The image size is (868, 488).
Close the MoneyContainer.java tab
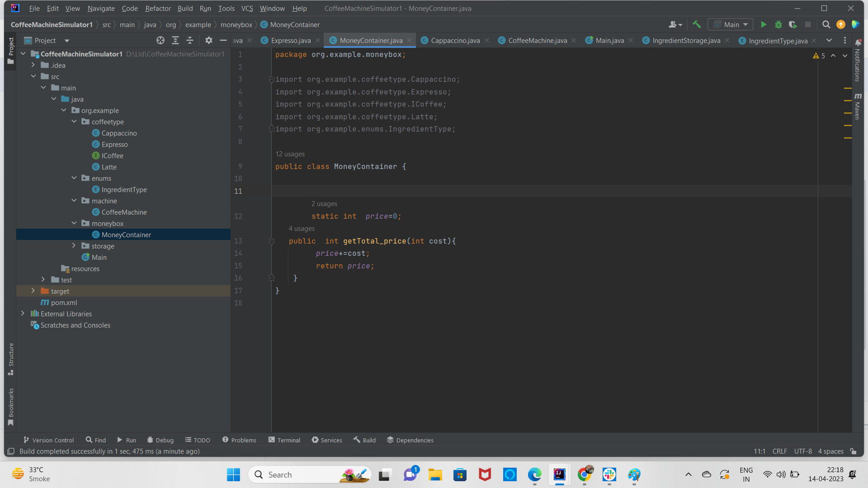(409, 40)
